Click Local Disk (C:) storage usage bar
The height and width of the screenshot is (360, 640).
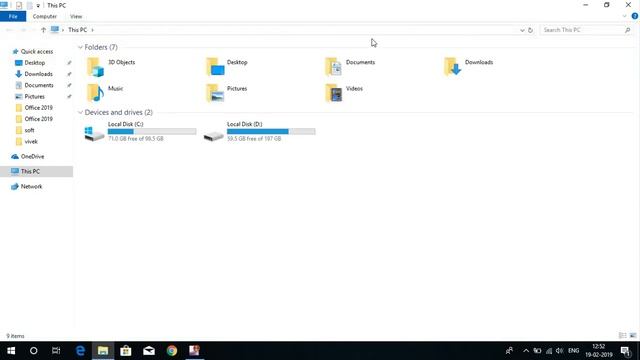152,131
